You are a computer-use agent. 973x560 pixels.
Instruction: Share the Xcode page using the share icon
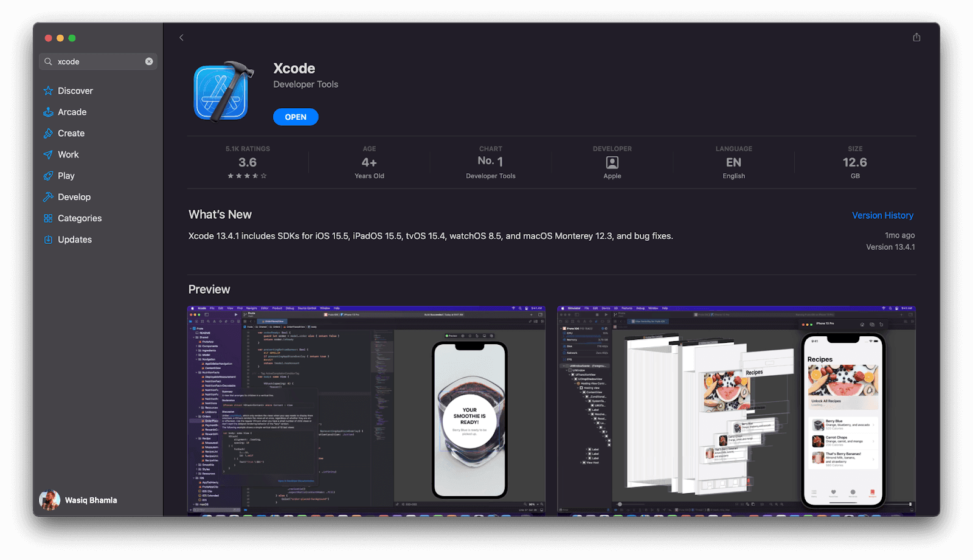click(x=916, y=37)
